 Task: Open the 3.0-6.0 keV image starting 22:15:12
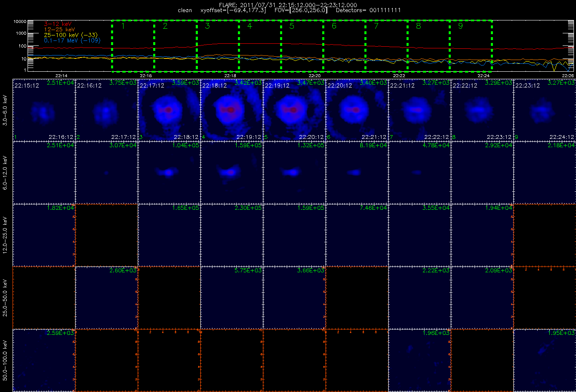tap(44, 110)
